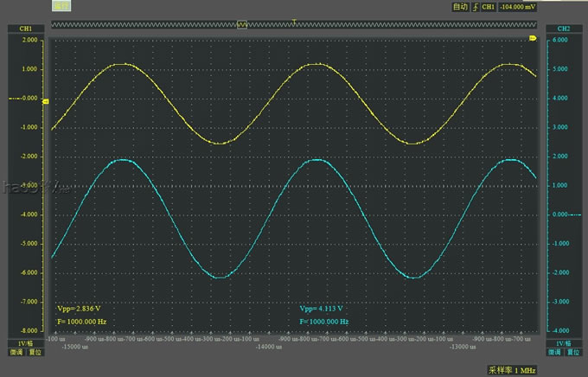Select the CH1 channel label tab

[x=25, y=29]
